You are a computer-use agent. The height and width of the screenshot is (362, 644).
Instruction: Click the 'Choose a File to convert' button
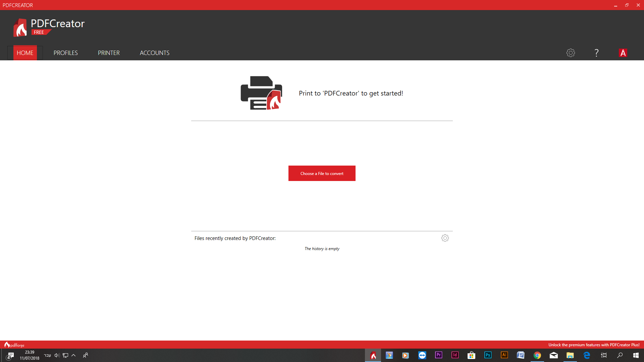pos(322,173)
